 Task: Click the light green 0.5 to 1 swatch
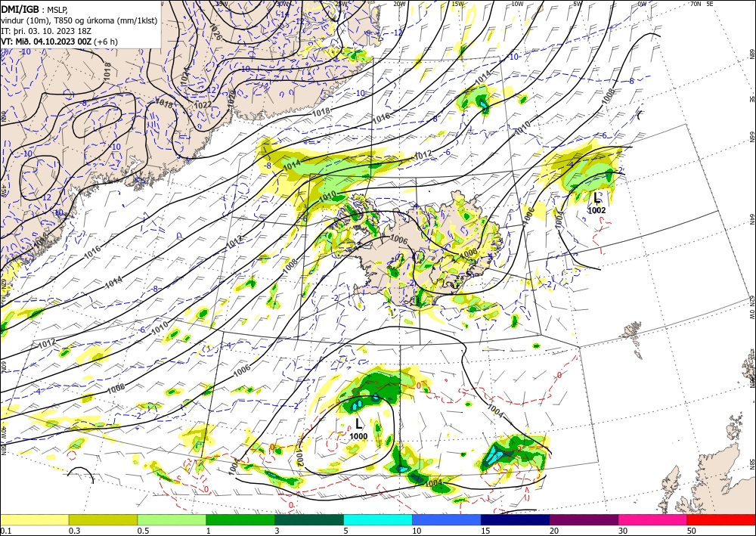(x=172, y=519)
